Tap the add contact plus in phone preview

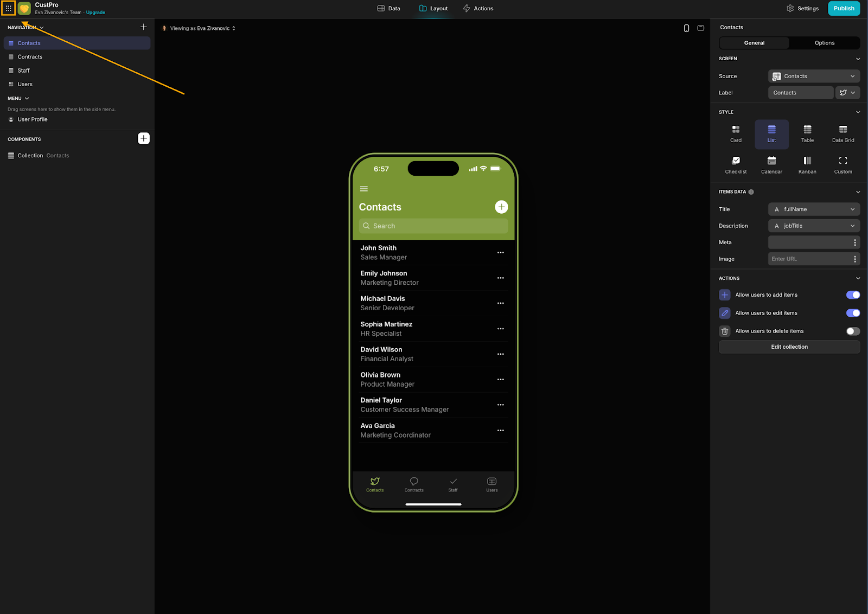(x=501, y=207)
